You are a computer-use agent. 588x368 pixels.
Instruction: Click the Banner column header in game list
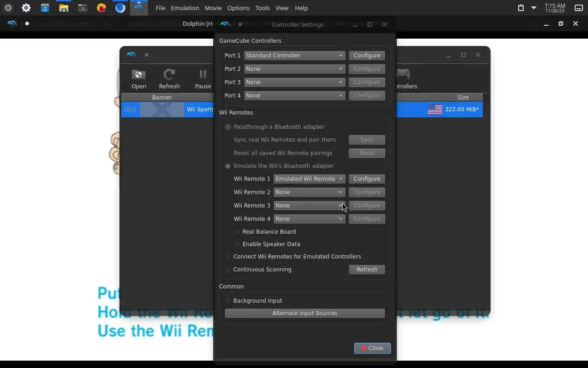162,97
